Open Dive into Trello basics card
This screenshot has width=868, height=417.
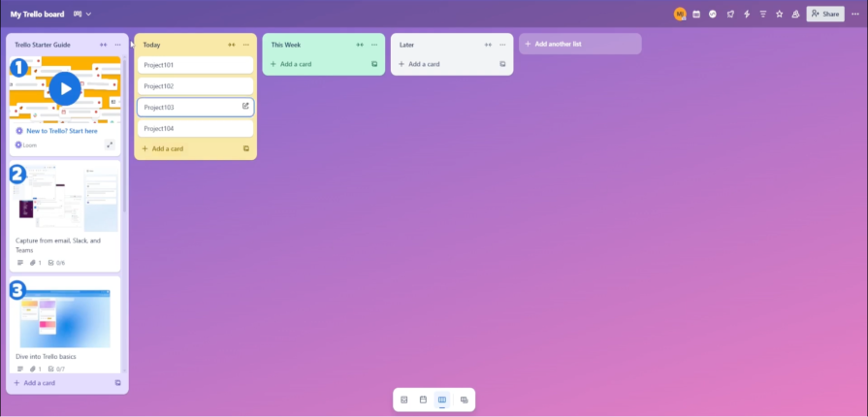46,357
